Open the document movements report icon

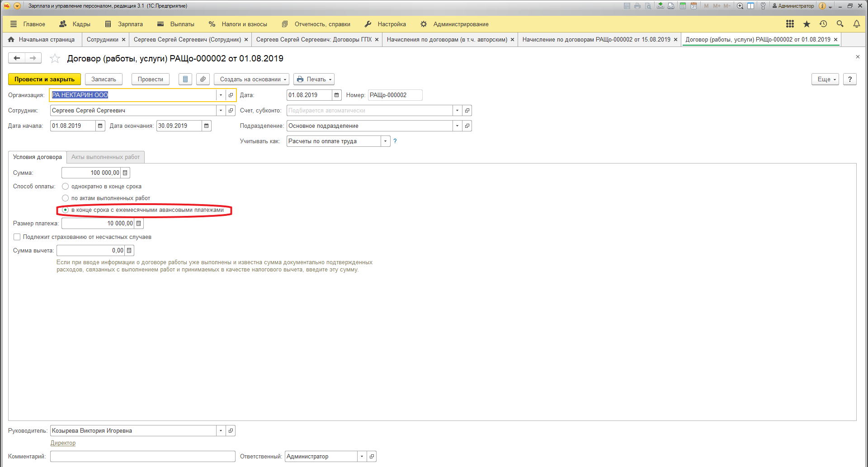pyautogui.click(x=185, y=79)
